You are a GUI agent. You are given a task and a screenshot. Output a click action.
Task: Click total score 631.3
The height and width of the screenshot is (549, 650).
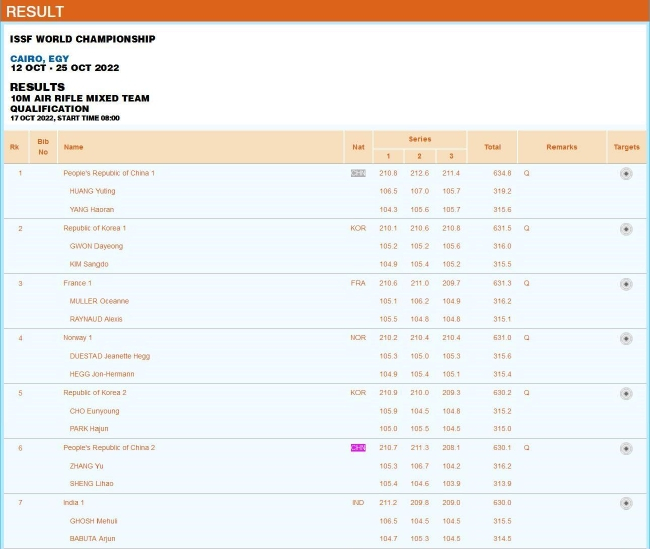tap(502, 283)
